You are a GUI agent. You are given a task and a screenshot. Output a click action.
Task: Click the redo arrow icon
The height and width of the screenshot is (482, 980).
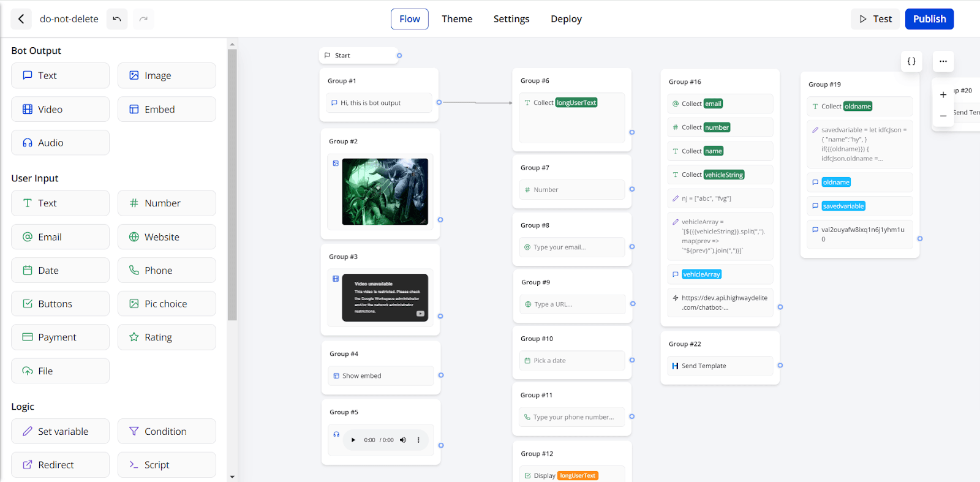pyautogui.click(x=143, y=19)
